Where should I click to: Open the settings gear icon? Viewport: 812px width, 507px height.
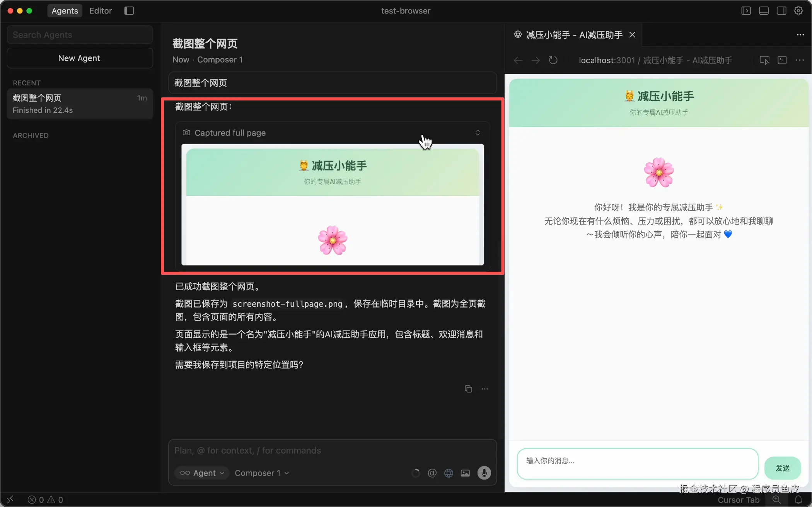798,11
